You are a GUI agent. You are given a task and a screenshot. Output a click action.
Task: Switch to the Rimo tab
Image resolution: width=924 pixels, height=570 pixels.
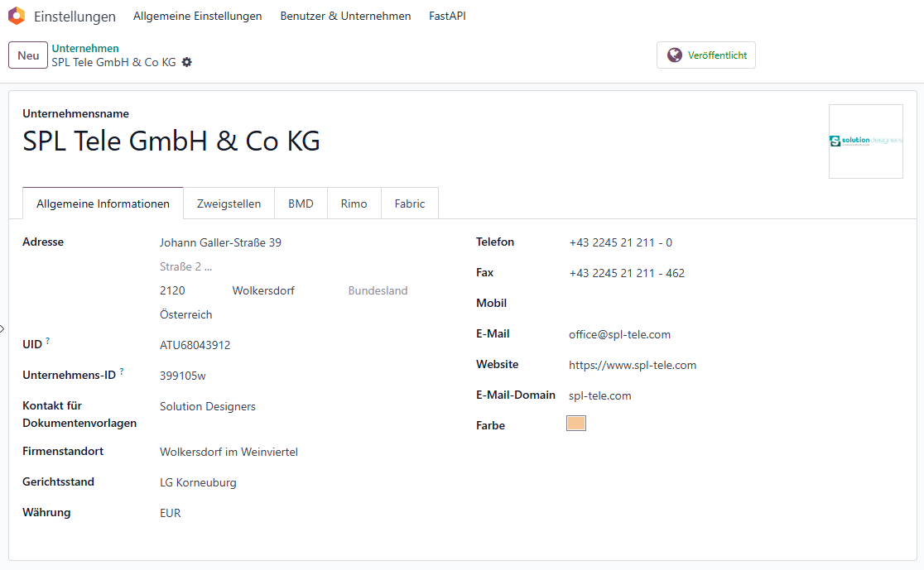click(354, 204)
